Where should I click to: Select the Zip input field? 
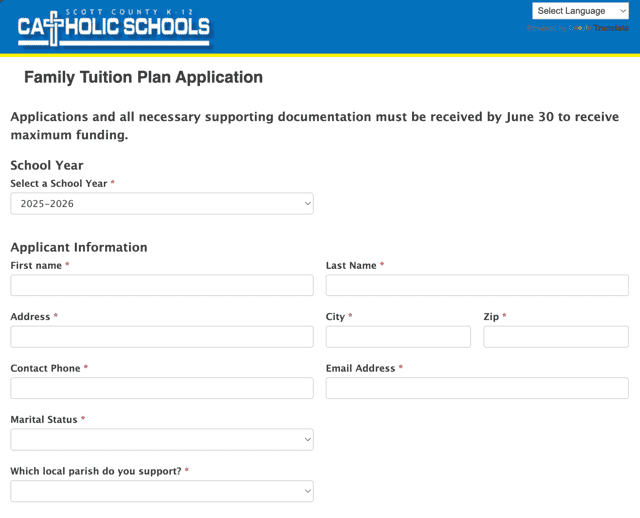point(556,337)
